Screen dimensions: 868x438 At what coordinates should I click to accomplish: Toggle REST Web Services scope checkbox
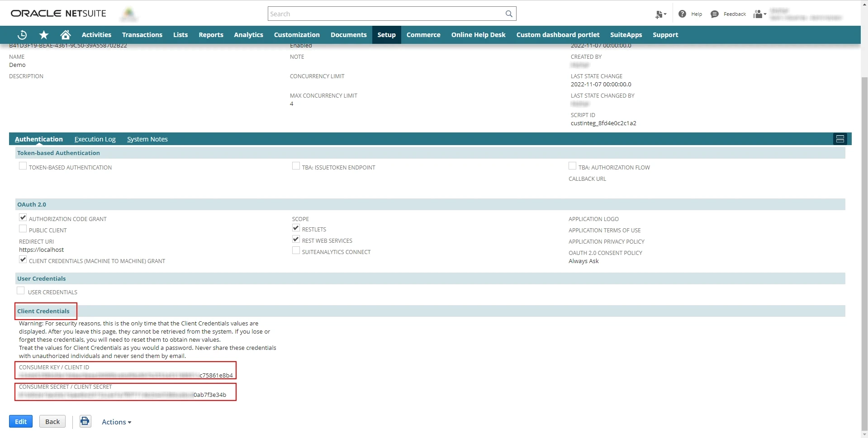(296, 239)
